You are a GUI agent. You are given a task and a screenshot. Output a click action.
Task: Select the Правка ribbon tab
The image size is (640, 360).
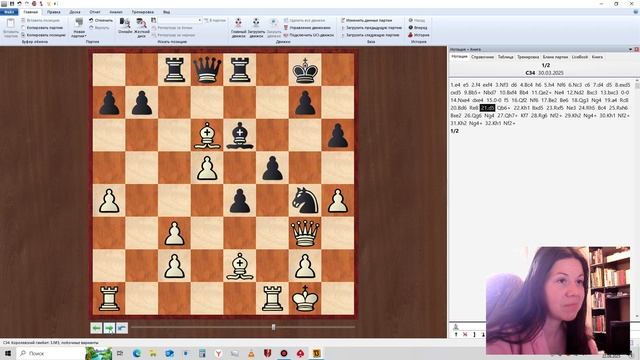pos(53,12)
